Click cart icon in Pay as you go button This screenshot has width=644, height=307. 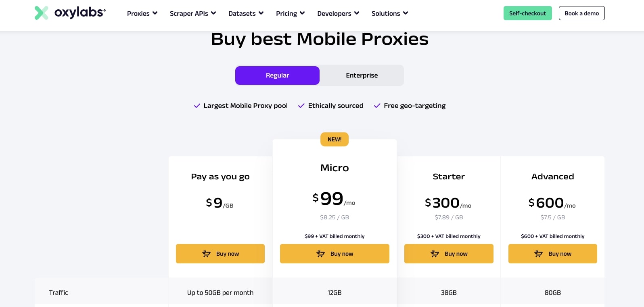pos(206,254)
